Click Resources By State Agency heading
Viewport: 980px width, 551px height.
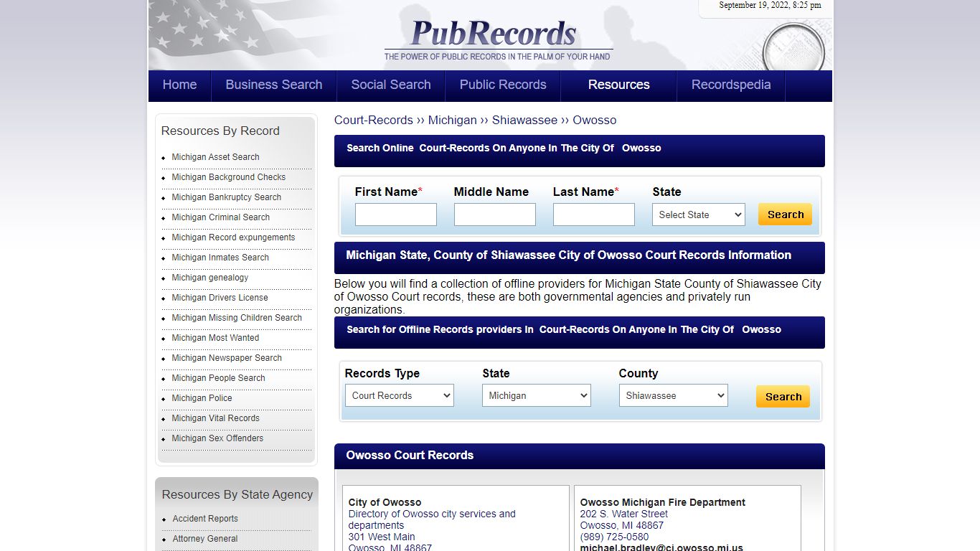(x=237, y=494)
